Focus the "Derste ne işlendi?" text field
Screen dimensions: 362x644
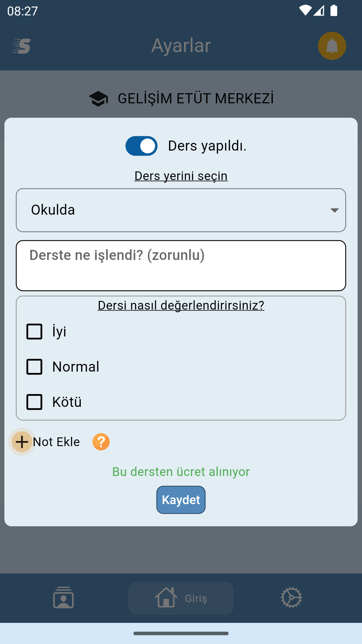pyautogui.click(x=181, y=266)
